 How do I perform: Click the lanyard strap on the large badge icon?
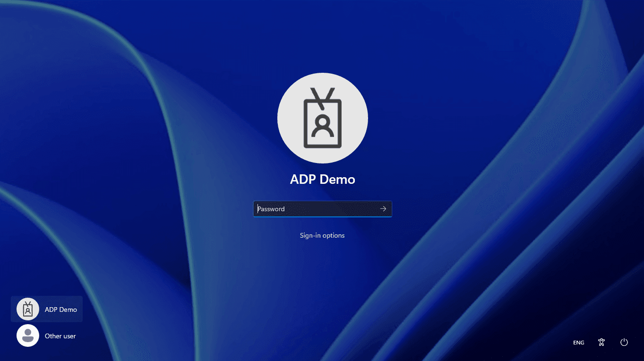[x=323, y=95]
